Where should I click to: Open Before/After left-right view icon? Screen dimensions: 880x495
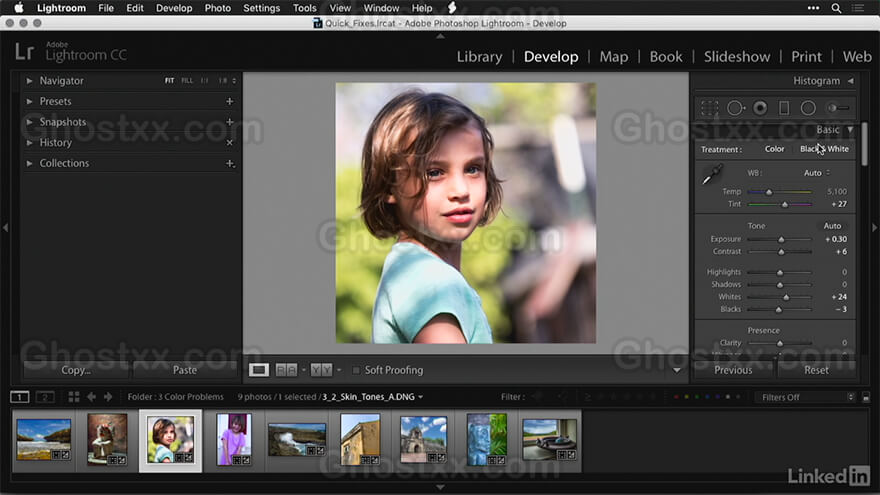pos(286,370)
